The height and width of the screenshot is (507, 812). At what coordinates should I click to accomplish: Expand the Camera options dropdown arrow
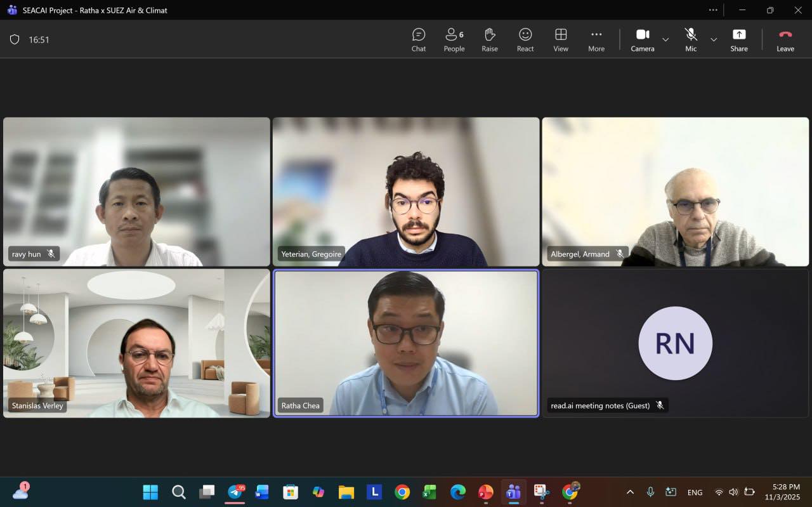(665, 39)
